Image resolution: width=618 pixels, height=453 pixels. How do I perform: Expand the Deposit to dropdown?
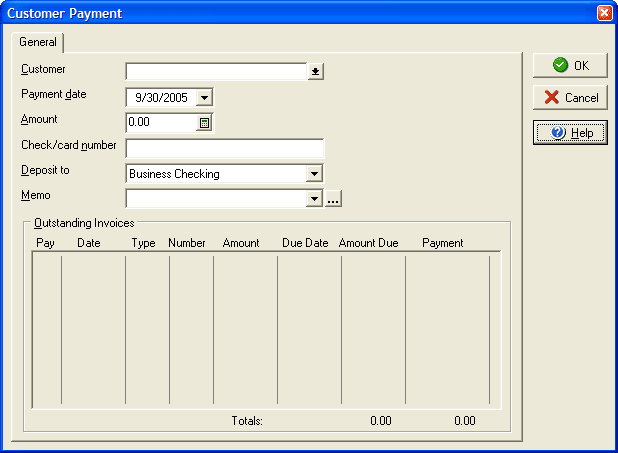[x=314, y=174]
